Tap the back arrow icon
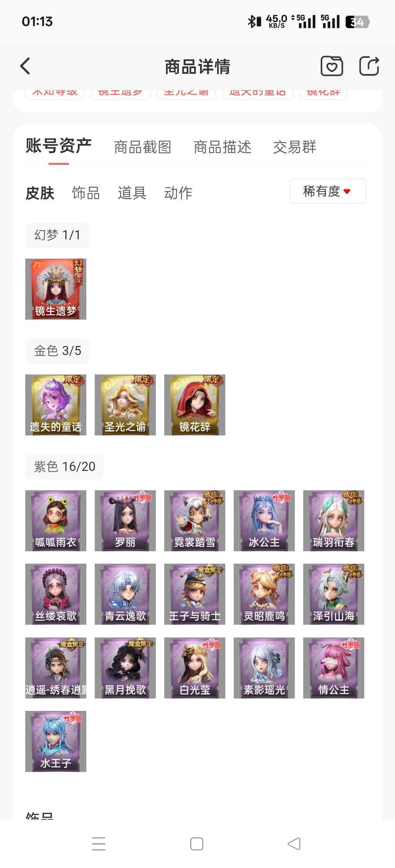The image size is (395, 868). 25,66
